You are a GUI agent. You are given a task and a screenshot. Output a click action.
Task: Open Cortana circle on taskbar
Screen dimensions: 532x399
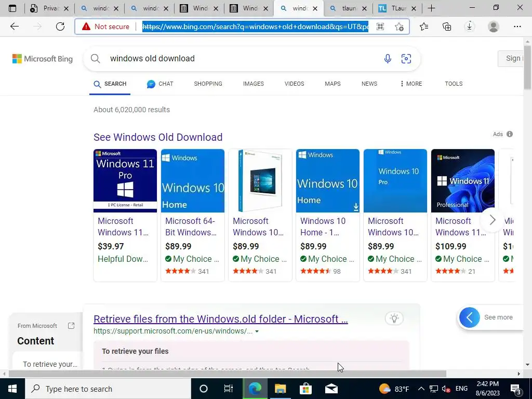click(x=203, y=389)
